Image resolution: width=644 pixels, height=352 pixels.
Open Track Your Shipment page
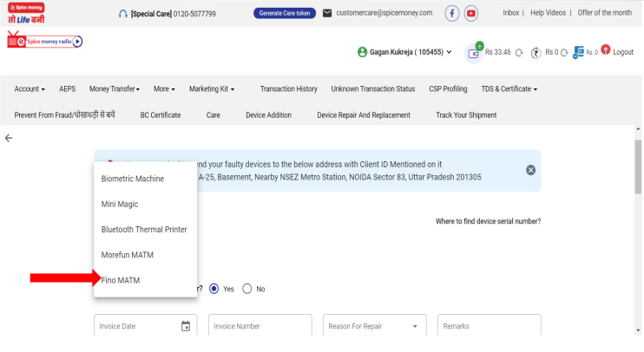click(466, 115)
